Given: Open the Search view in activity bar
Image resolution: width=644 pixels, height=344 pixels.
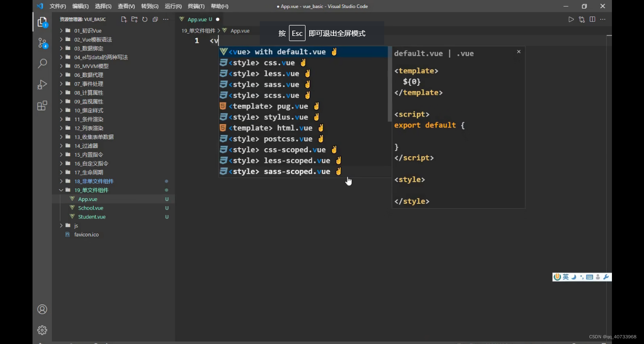Looking at the screenshot, I should pos(42,63).
